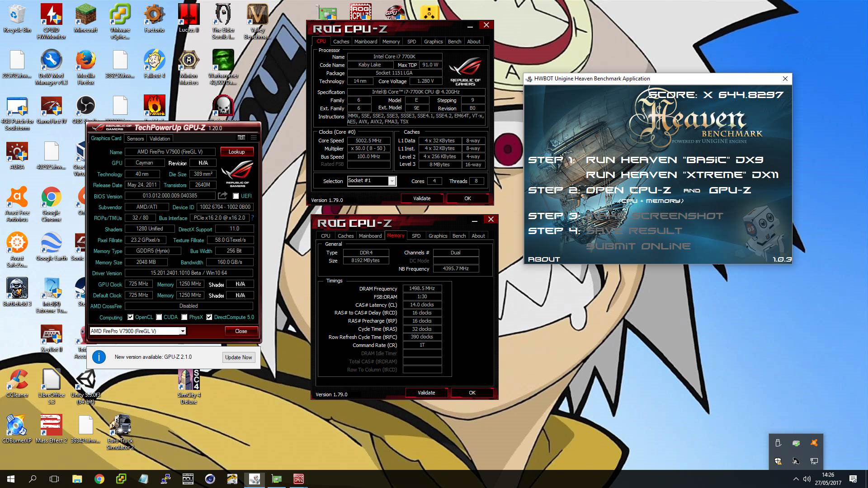The height and width of the screenshot is (488, 868).
Task: Click GPU-Z screenshot camera icon
Action: click(x=241, y=138)
